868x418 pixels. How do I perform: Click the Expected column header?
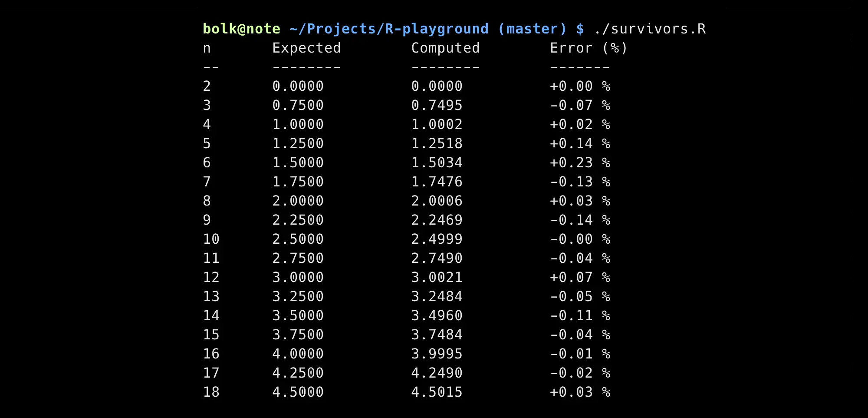(306, 48)
